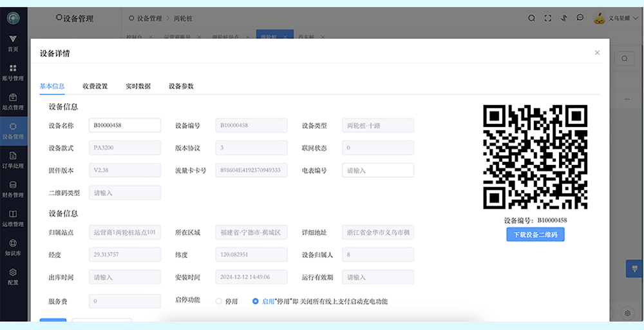The height and width of the screenshot is (330, 644).
Task: Click the 设备归属人 field
Action: (378, 255)
